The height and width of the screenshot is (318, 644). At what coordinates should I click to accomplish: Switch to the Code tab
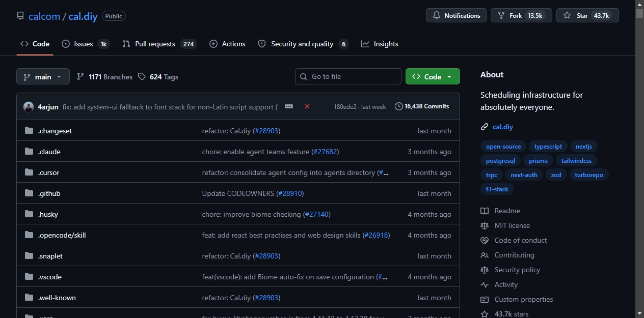[35, 44]
